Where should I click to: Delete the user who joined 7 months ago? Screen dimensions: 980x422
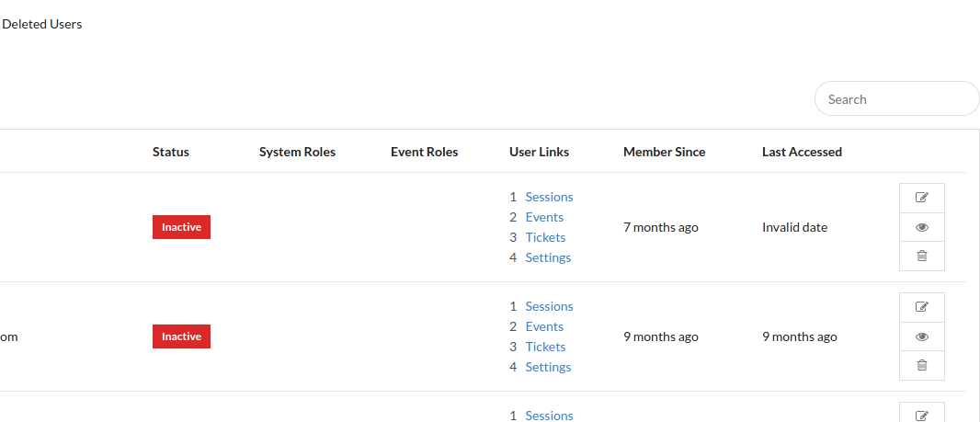[921, 256]
